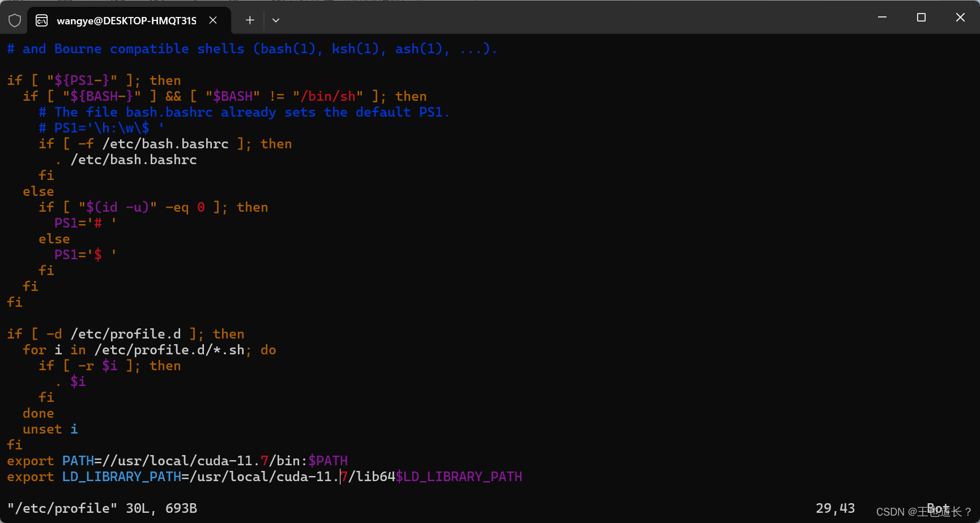The height and width of the screenshot is (523, 980).
Task: Expand the window options from the chevron arrow
Action: (x=276, y=20)
